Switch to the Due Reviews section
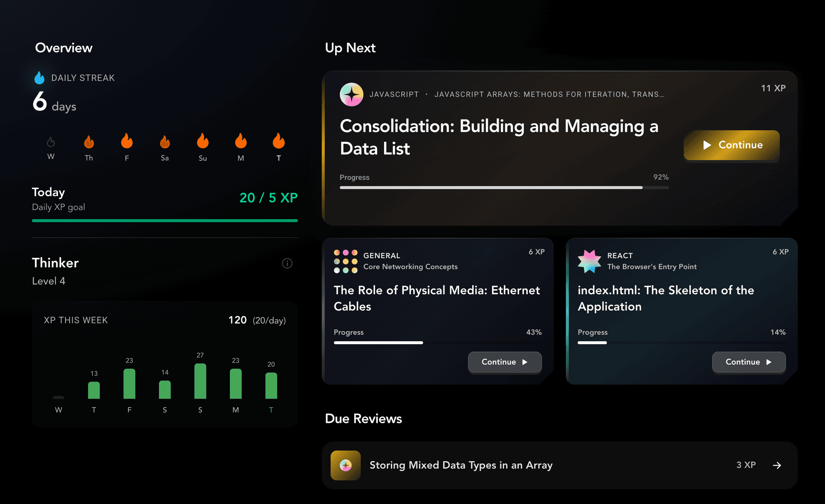This screenshot has width=825, height=504. [363, 418]
